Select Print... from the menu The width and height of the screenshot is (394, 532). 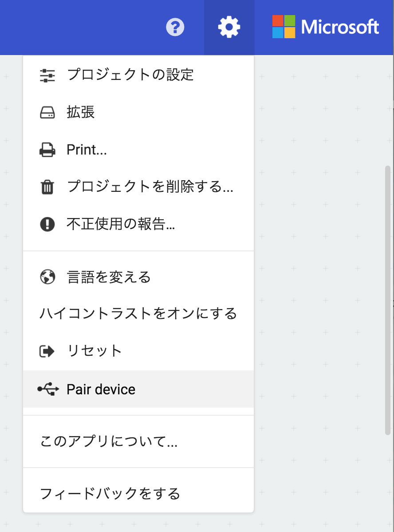click(x=87, y=150)
